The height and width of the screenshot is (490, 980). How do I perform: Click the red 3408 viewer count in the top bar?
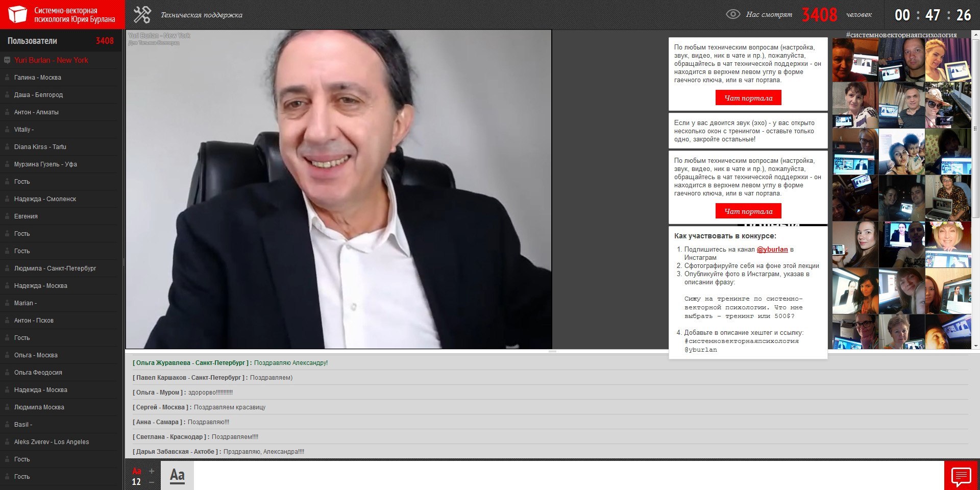[819, 15]
